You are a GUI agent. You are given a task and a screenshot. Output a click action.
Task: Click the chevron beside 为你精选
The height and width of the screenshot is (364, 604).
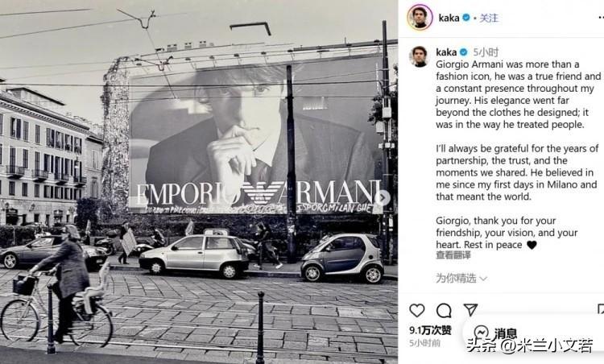click(483, 279)
